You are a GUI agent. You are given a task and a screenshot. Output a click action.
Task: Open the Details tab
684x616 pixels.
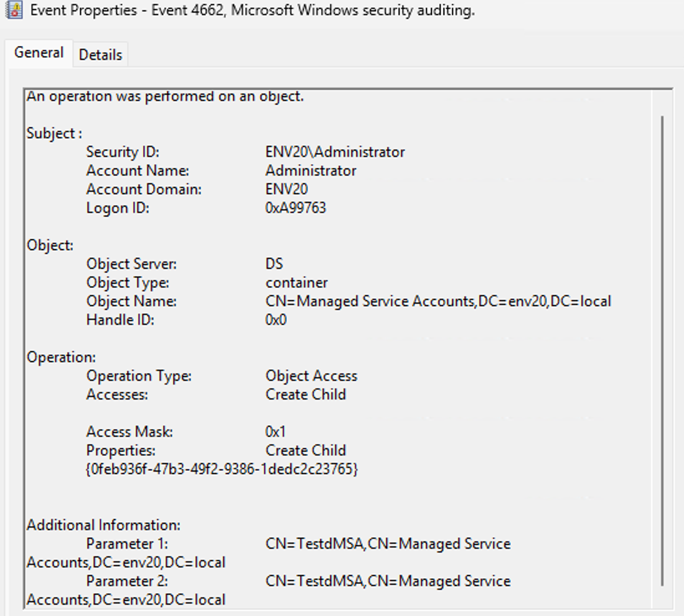pyautogui.click(x=100, y=55)
